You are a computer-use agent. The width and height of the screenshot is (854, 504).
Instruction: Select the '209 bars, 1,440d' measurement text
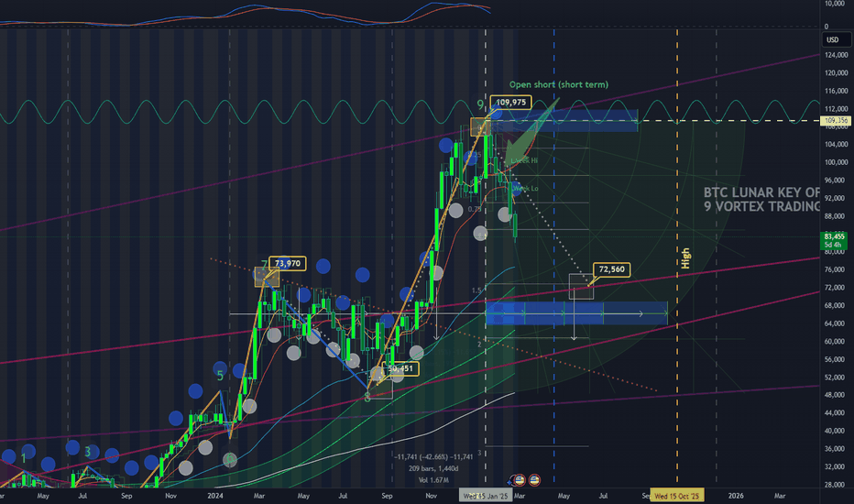pyautogui.click(x=433, y=468)
